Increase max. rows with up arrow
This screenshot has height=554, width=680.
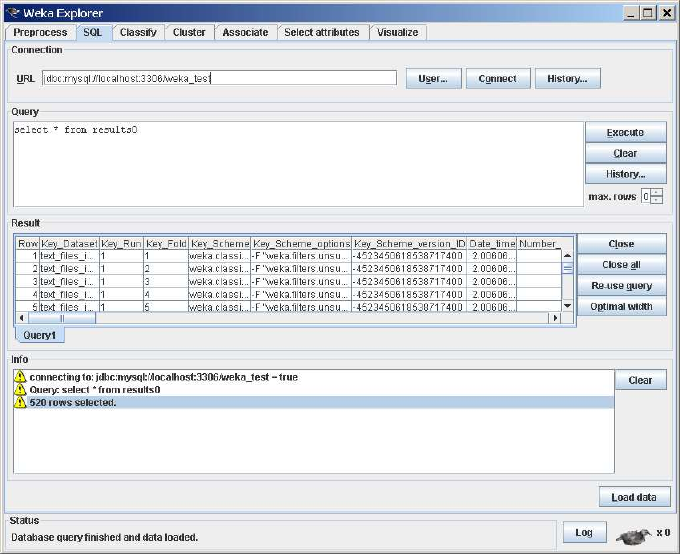657,193
